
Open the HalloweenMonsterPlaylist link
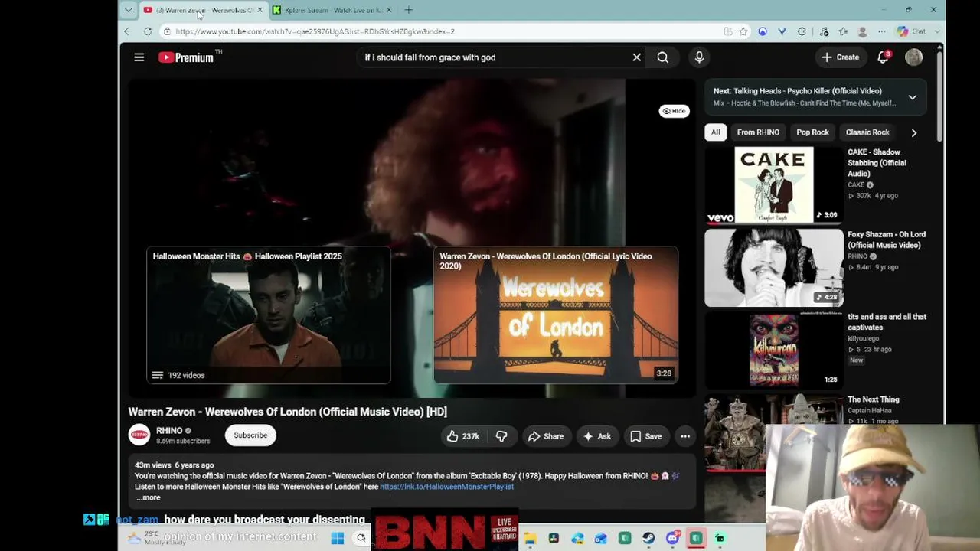(x=446, y=487)
